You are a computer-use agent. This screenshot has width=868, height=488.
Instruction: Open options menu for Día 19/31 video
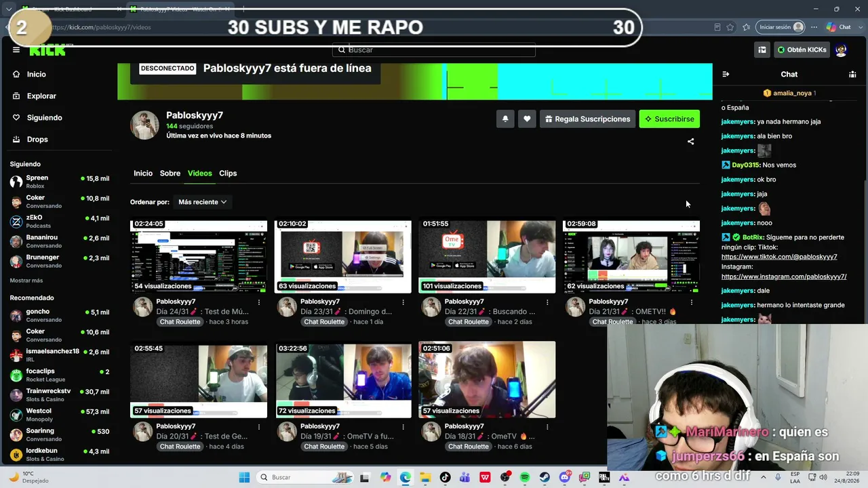tap(403, 427)
